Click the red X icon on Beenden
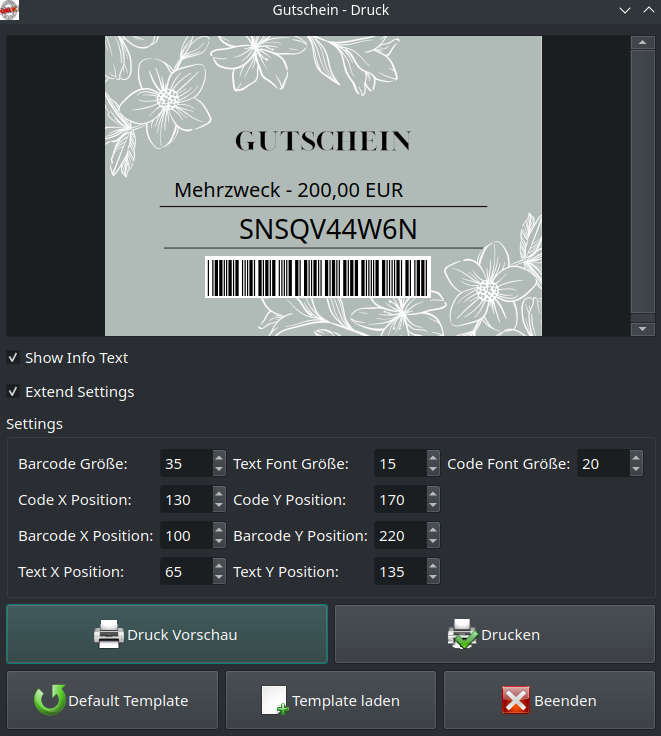The width and height of the screenshot is (661, 736). click(x=516, y=700)
